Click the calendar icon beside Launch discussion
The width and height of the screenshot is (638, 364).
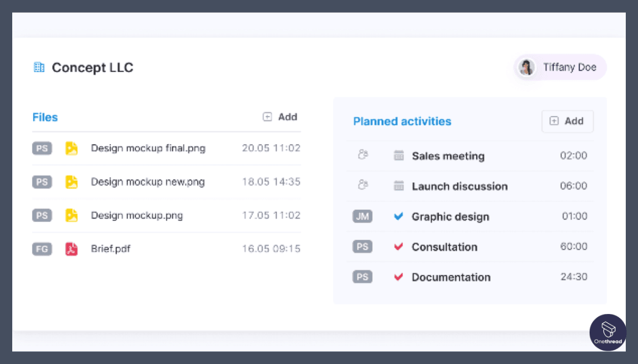pyautogui.click(x=399, y=186)
